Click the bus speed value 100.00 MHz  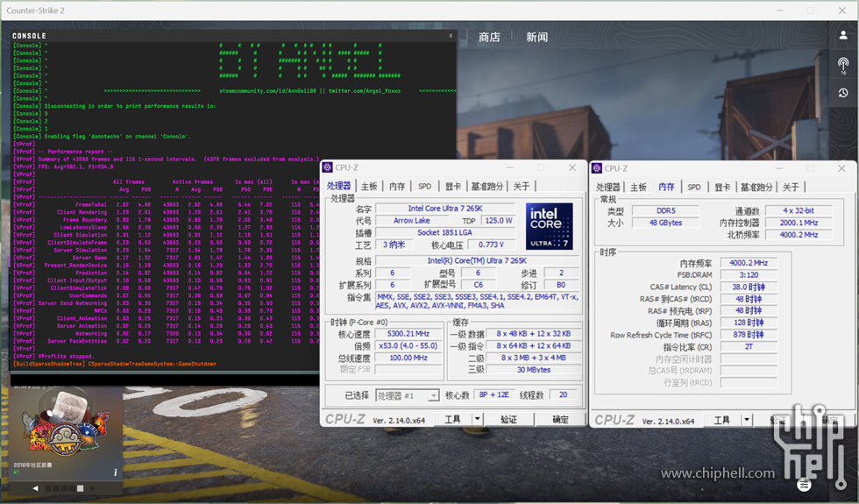coord(408,358)
